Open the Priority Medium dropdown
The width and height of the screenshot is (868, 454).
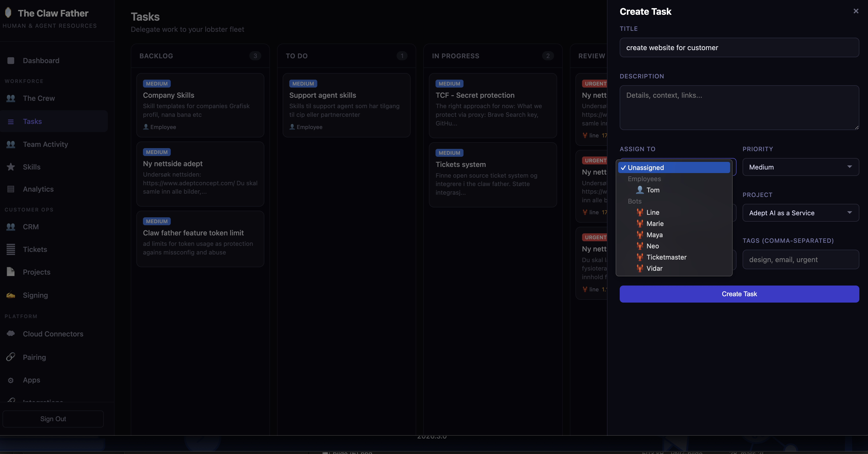800,167
